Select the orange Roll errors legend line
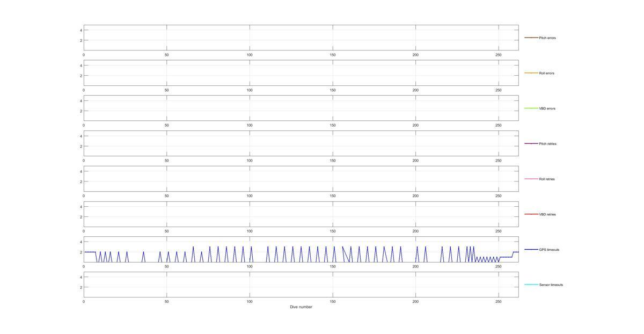 tap(531, 73)
